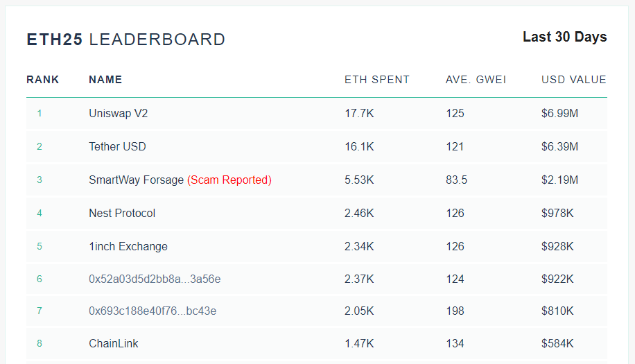
Task: Click the 1inch Exchange name
Action: [x=128, y=246]
